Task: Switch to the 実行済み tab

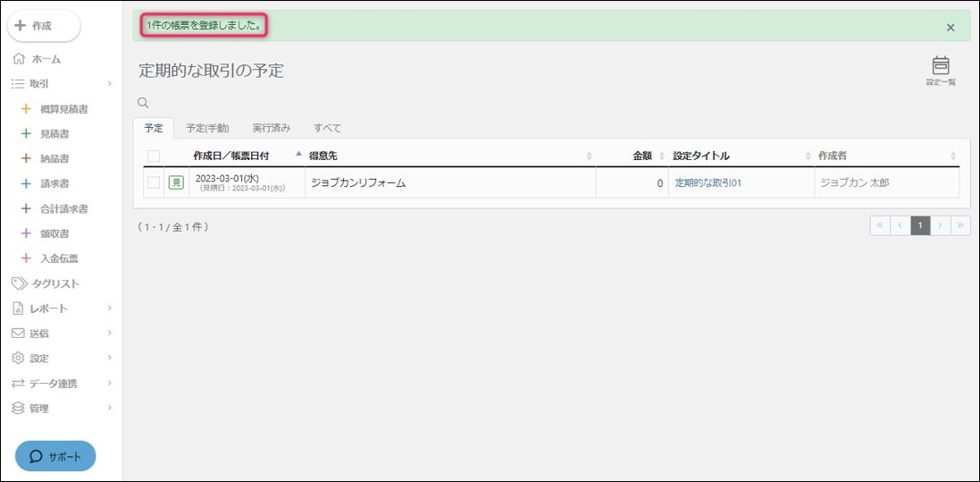Action: tap(271, 128)
